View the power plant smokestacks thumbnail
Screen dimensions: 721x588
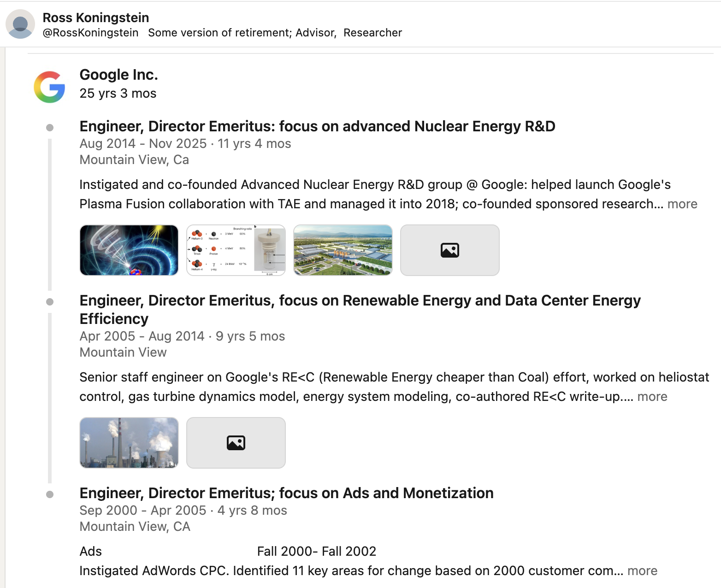129,443
